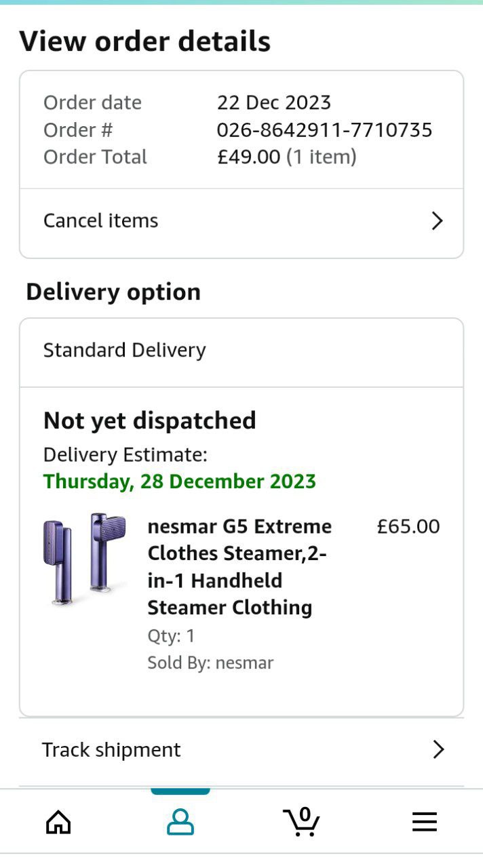Open the hamburger menu icon

click(425, 822)
